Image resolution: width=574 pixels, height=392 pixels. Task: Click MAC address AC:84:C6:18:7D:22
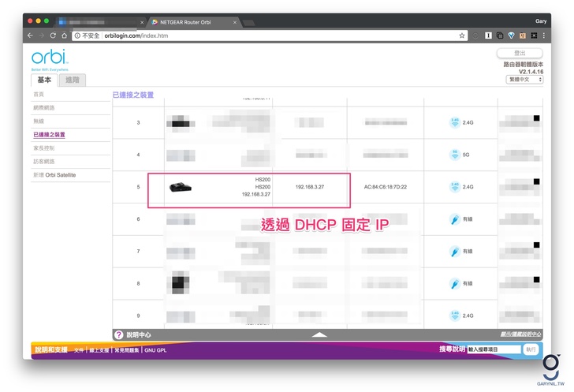pyautogui.click(x=385, y=187)
